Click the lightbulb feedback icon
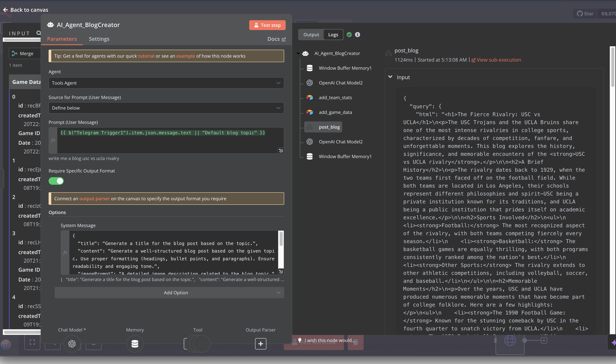616x364 pixels. pos(299,340)
